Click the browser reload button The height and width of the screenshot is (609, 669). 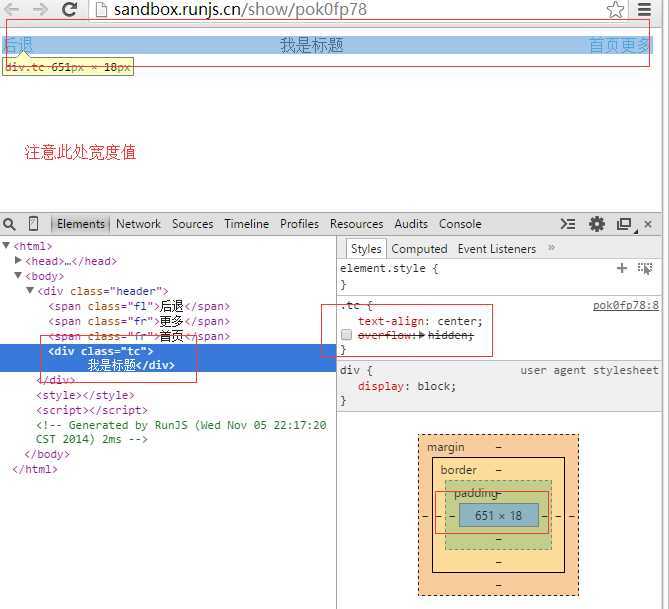(x=70, y=9)
